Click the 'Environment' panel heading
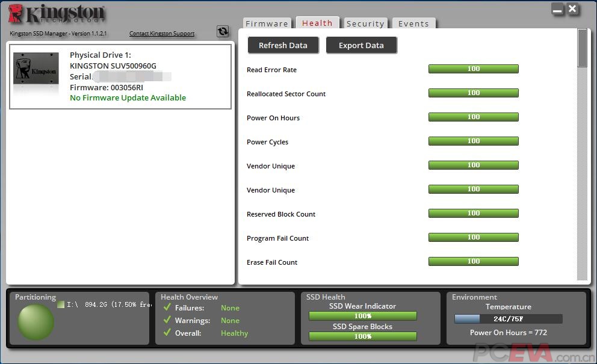This screenshot has height=364, width=597. click(474, 297)
